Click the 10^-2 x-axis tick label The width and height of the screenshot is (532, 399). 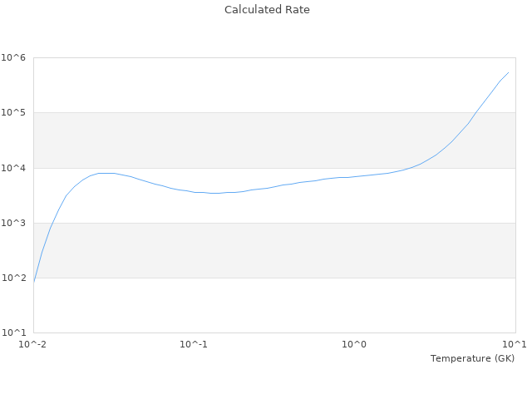pos(33,344)
